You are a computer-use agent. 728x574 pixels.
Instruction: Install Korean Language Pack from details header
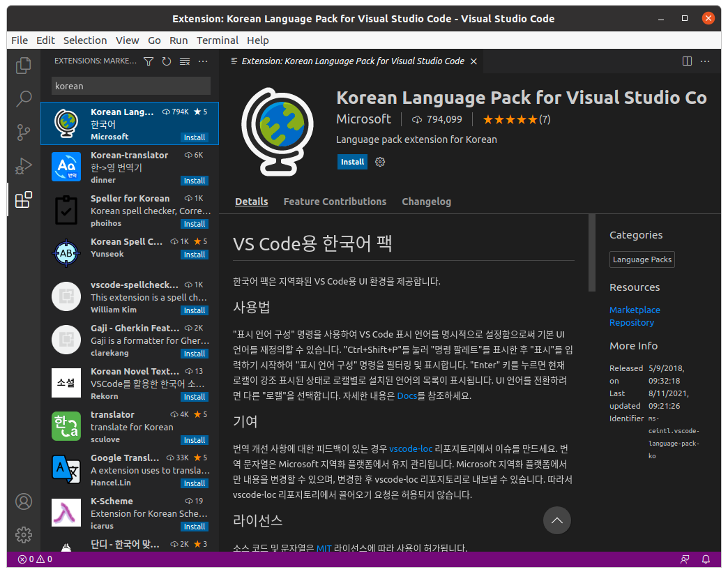[352, 162]
